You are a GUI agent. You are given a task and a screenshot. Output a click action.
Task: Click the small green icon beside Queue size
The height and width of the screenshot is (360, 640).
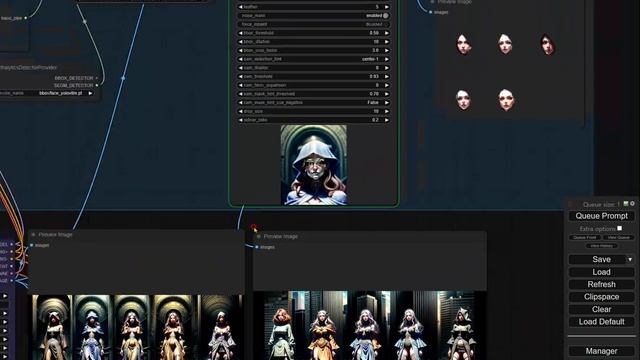coord(626,203)
